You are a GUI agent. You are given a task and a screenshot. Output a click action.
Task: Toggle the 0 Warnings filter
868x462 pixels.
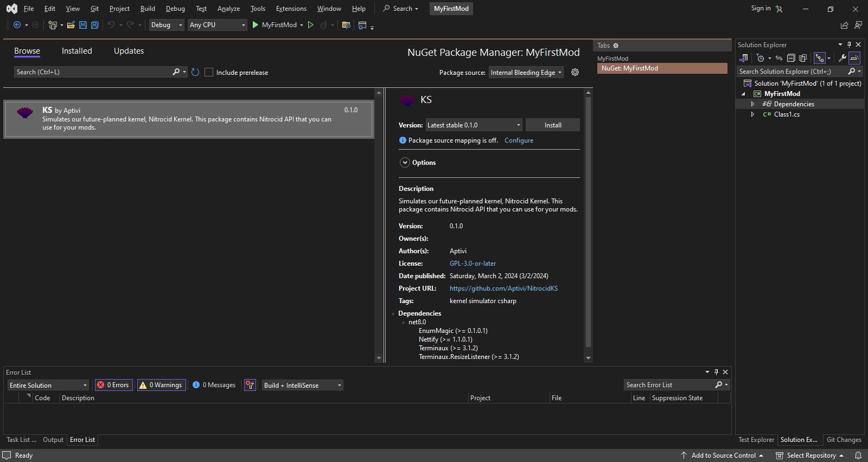(x=161, y=385)
